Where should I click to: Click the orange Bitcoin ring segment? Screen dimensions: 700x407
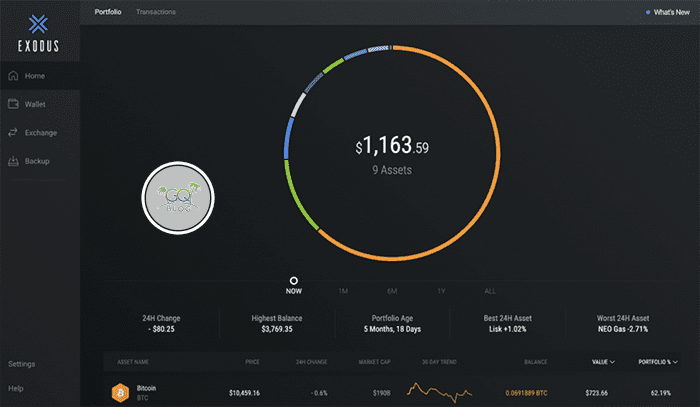tap(496, 153)
